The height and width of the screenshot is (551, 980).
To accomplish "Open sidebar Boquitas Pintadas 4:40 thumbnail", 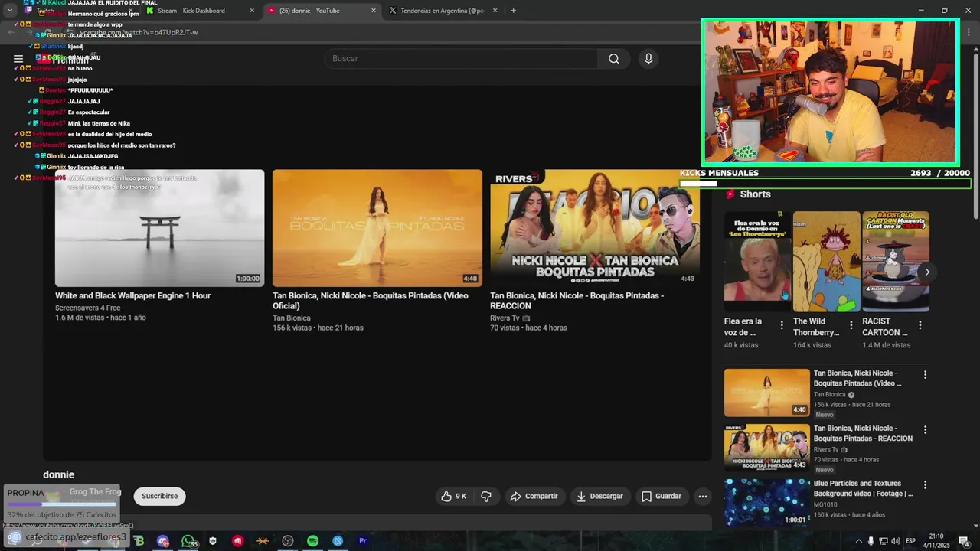I will tap(766, 393).
